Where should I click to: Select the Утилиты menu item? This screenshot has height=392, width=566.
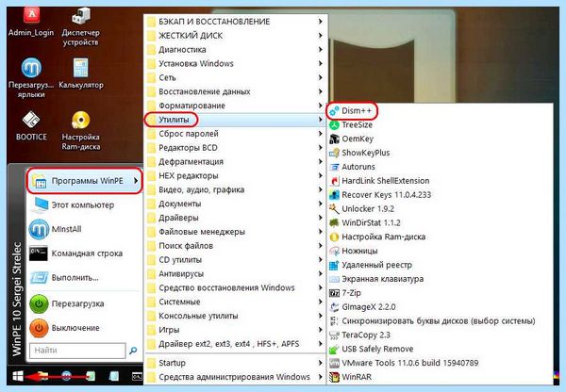click(236, 120)
